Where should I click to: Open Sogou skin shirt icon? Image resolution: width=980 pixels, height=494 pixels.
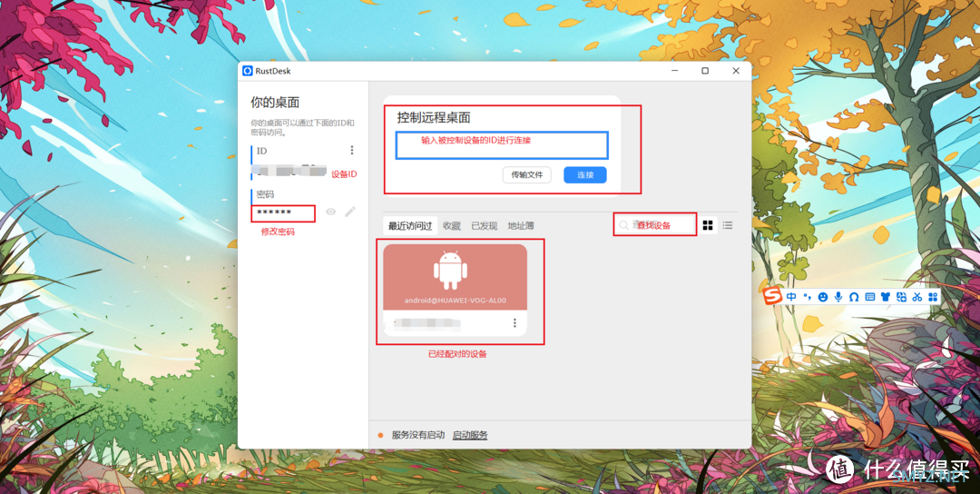point(886,297)
